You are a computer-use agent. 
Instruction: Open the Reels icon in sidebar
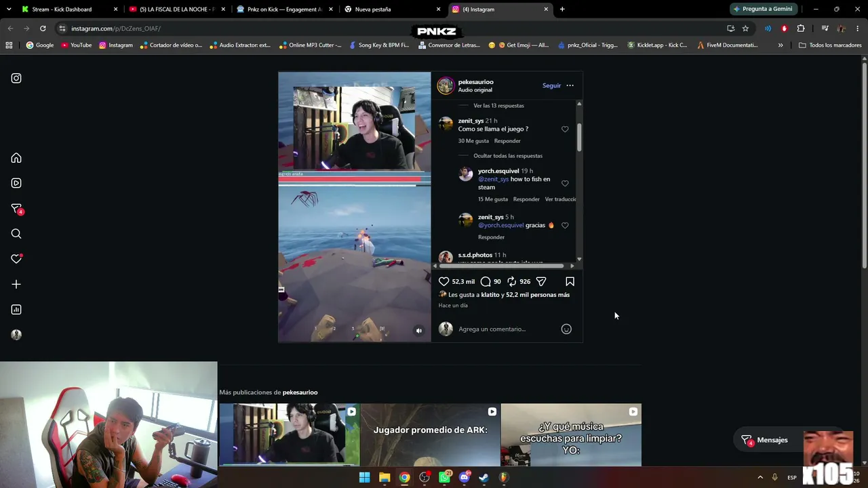point(16,183)
